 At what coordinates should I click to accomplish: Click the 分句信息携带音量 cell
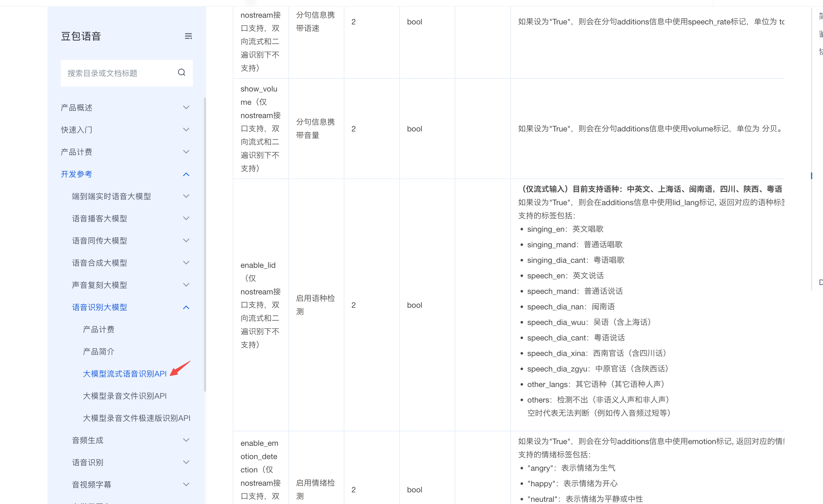point(316,129)
